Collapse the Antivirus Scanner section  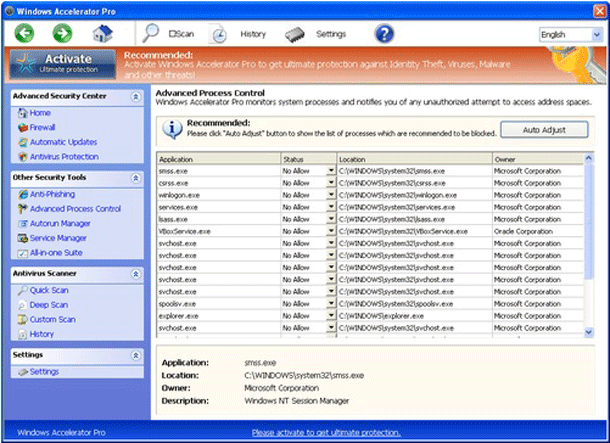pyautogui.click(x=136, y=272)
